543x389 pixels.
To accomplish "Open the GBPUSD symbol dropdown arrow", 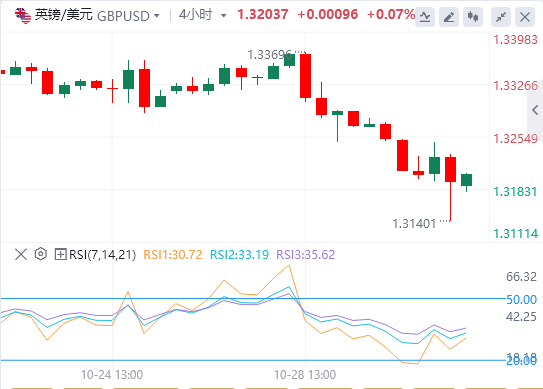I will pyautogui.click(x=157, y=16).
